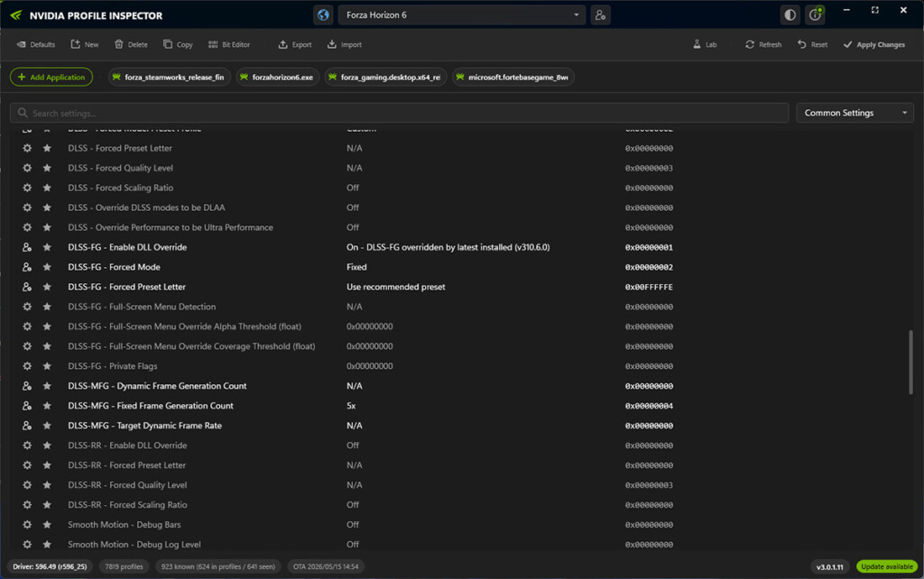Select the forza_steamworks_release_fin application chip
Image resolution: width=924 pixels, height=579 pixels.
click(169, 78)
